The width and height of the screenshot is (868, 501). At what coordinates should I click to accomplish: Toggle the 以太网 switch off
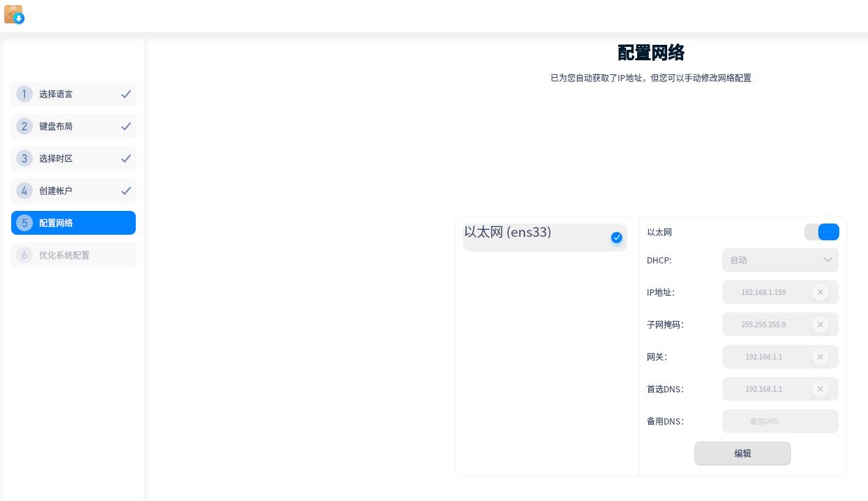[x=821, y=232]
